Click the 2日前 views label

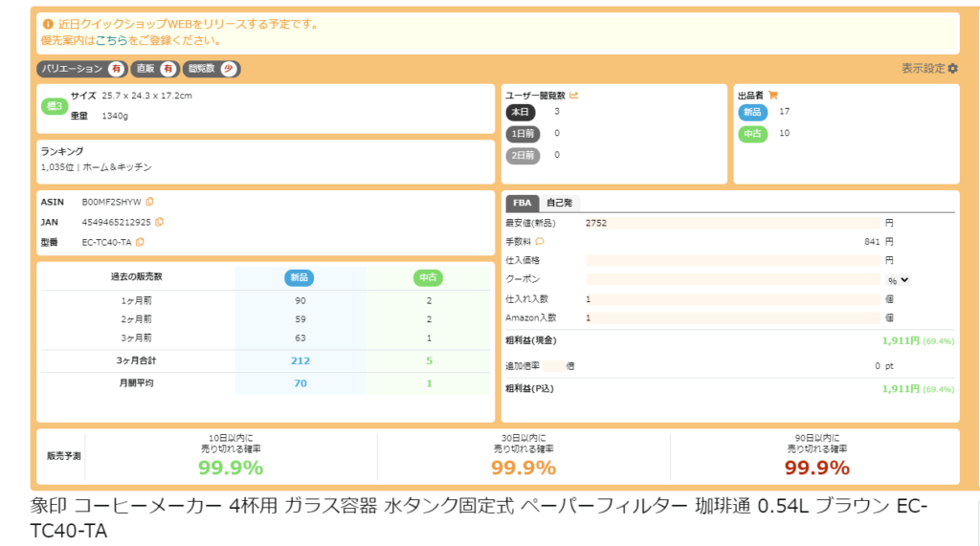[523, 155]
